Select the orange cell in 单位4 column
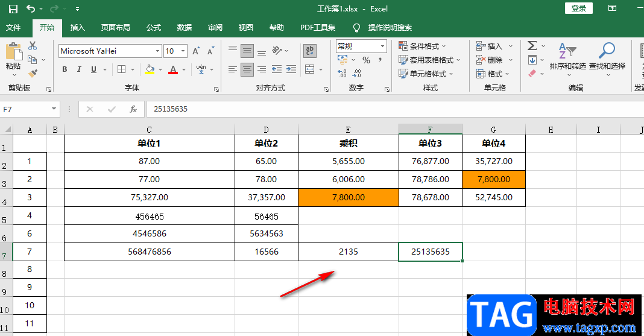The image size is (644, 336). (494, 180)
